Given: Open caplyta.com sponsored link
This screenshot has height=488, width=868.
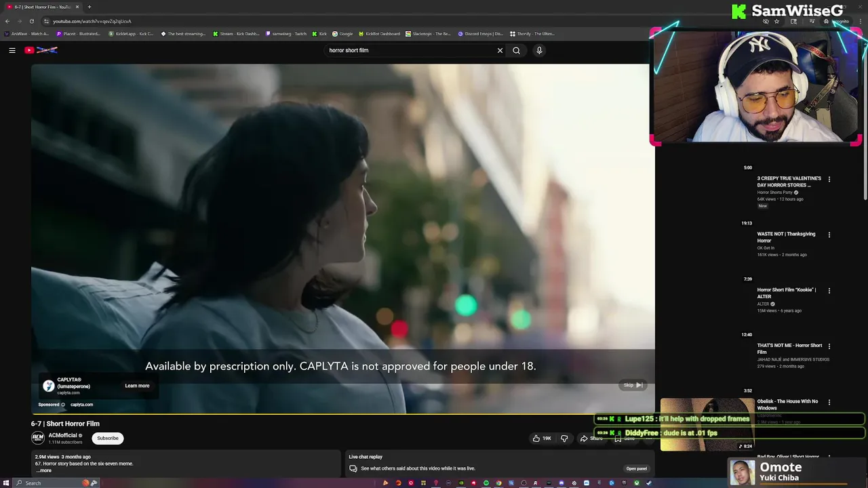Looking at the screenshot, I should click(x=81, y=405).
